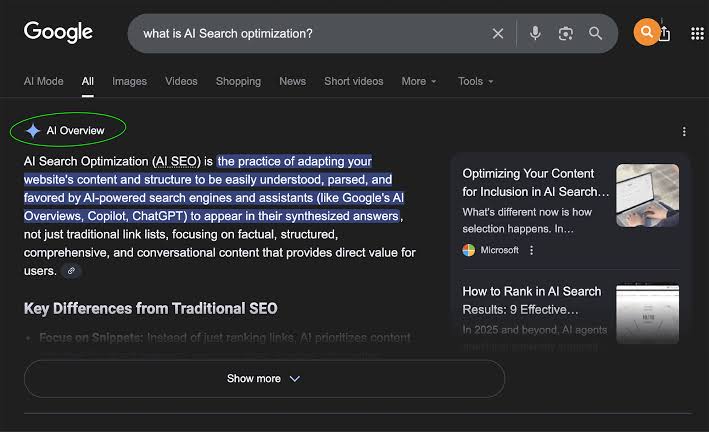Open the Videos tab
Viewport: 709px width, 432px height.
(x=181, y=81)
